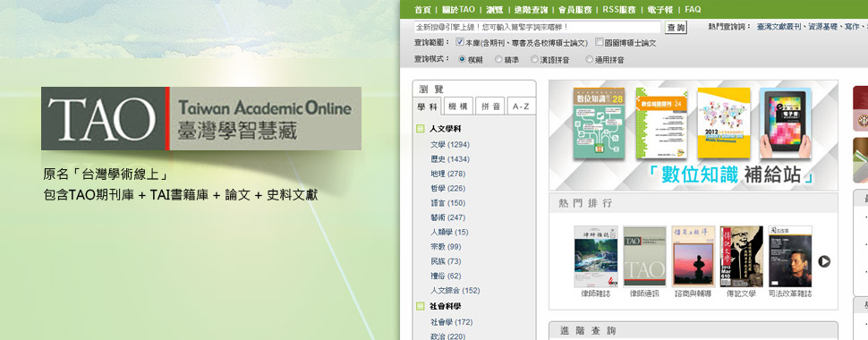The height and width of the screenshot is (340, 868).
Task: Select the 模糊 search mode radio
Action: (x=463, y=59)
